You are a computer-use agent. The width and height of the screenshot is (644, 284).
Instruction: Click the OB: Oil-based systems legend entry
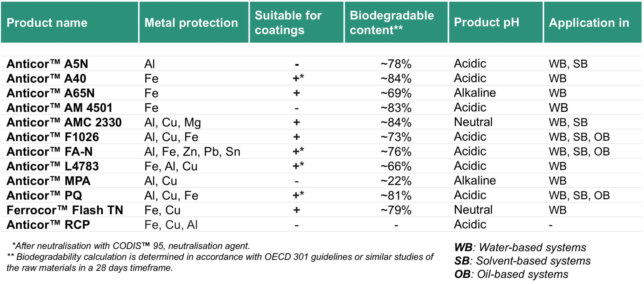(511, 274)
